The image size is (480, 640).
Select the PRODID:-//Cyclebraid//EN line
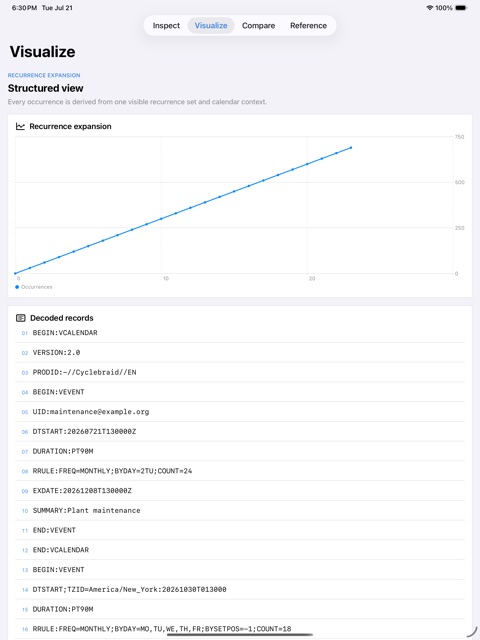pos(240,372)
